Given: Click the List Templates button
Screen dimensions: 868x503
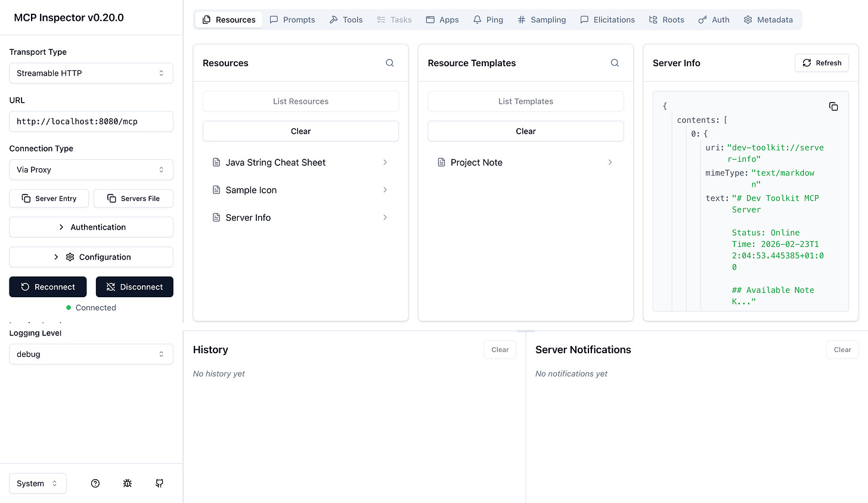Looking at the screenshot, I should click(x=525, y=101).
